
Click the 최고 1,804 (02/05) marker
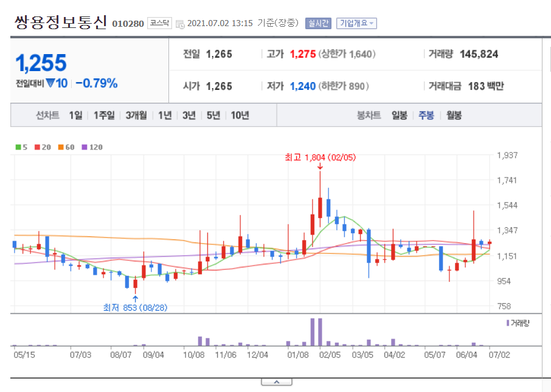click(x=320, y=157)
